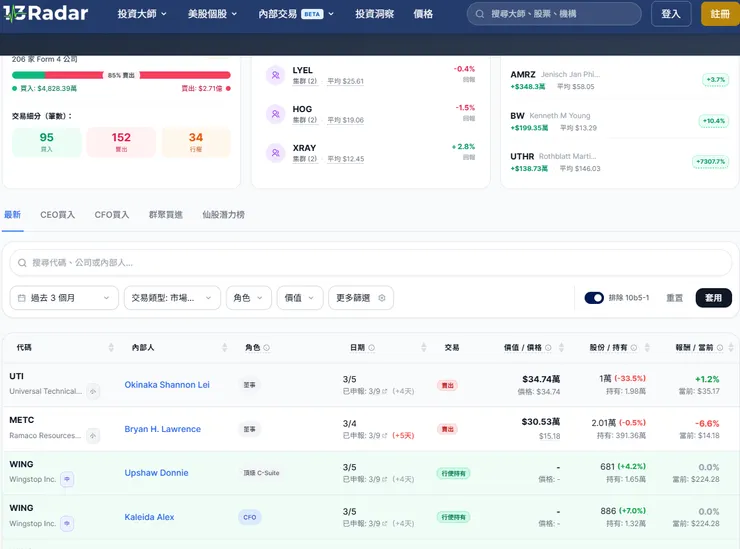The image size is (740, 549).
Task: Click the gear icon on 更多篩選
Action: tap(382, 298)
